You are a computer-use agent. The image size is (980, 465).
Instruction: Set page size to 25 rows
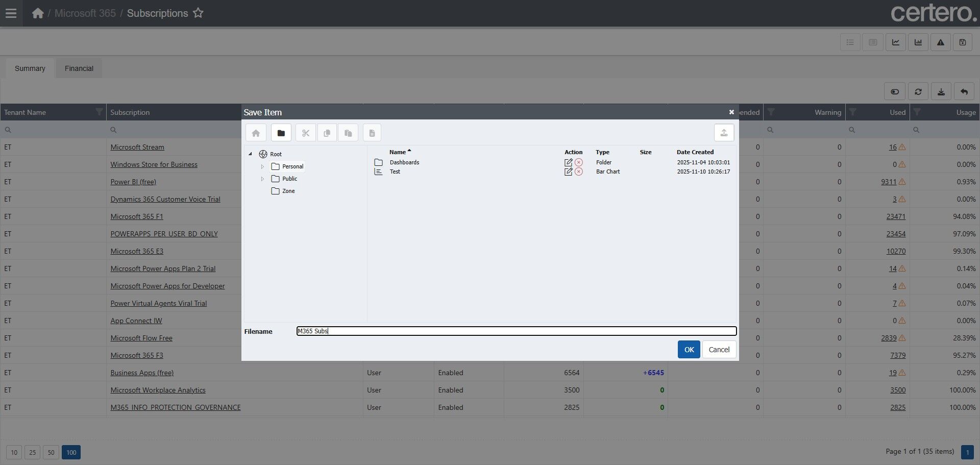click(32, 452)
